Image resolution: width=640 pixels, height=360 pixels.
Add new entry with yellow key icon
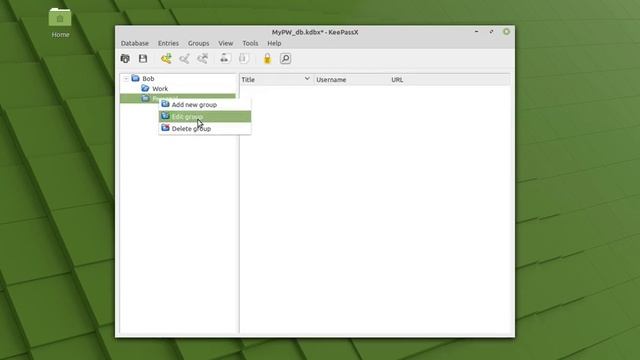(x=166, y=58)
